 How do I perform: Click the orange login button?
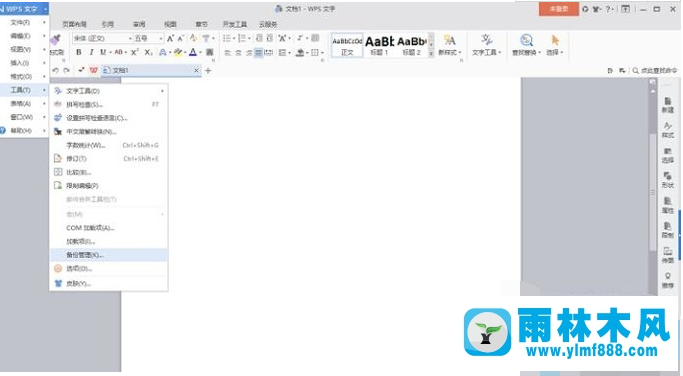point(558,9)
